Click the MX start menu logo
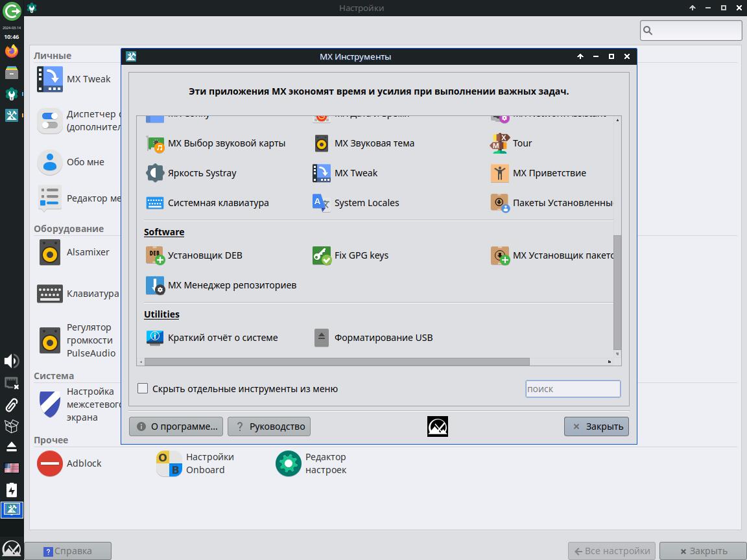747x560 pixels. [12, 550]
